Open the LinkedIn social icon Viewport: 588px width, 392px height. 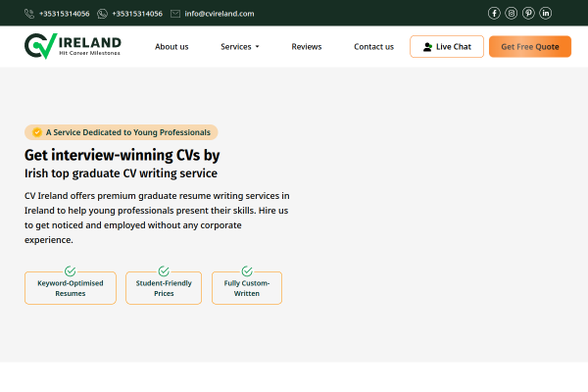click(546, 14)
